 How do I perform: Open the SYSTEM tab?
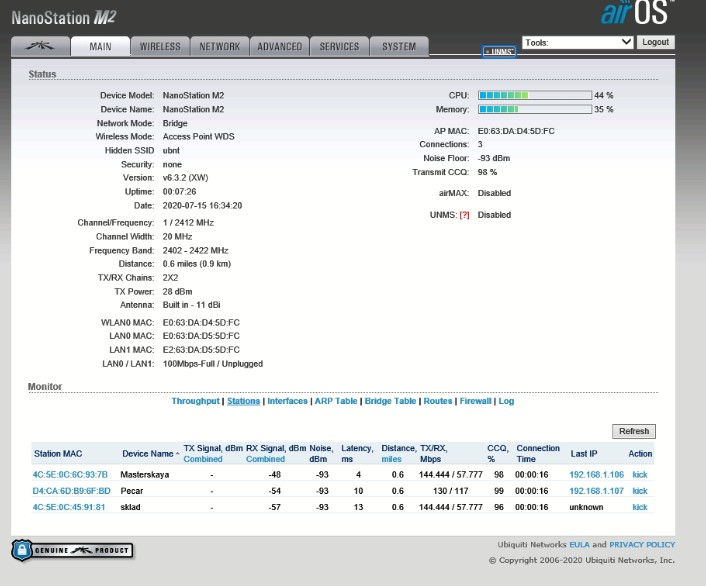pos(399,46)
